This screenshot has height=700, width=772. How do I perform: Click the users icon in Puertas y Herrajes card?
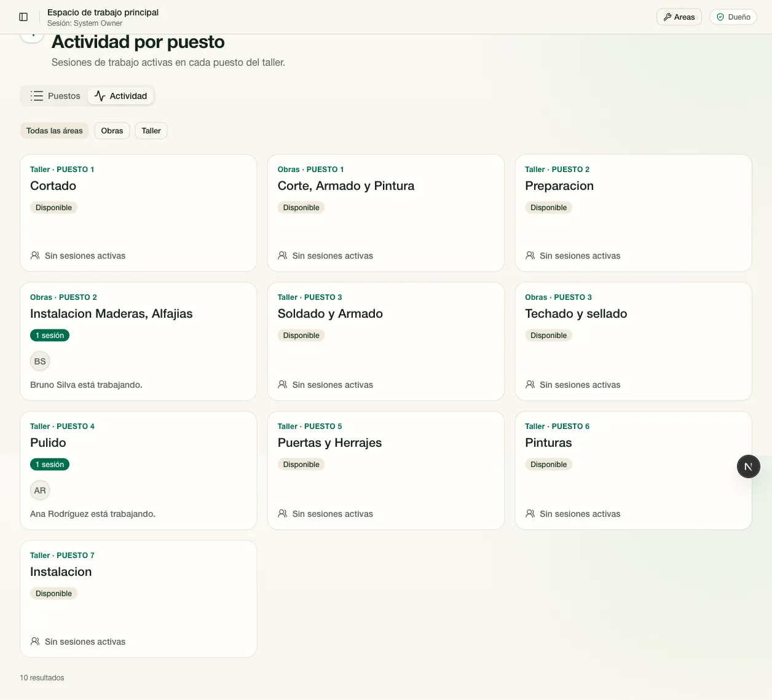coord(283,513)
